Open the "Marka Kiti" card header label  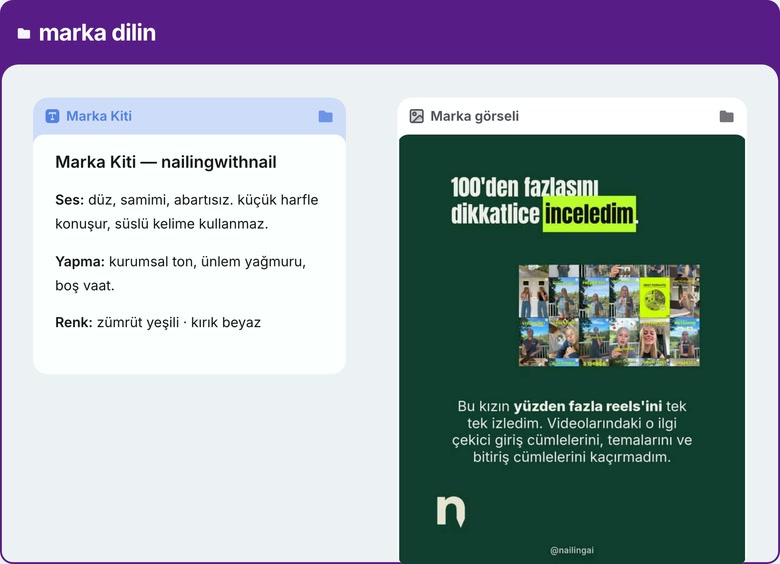[x=99, y=116]
